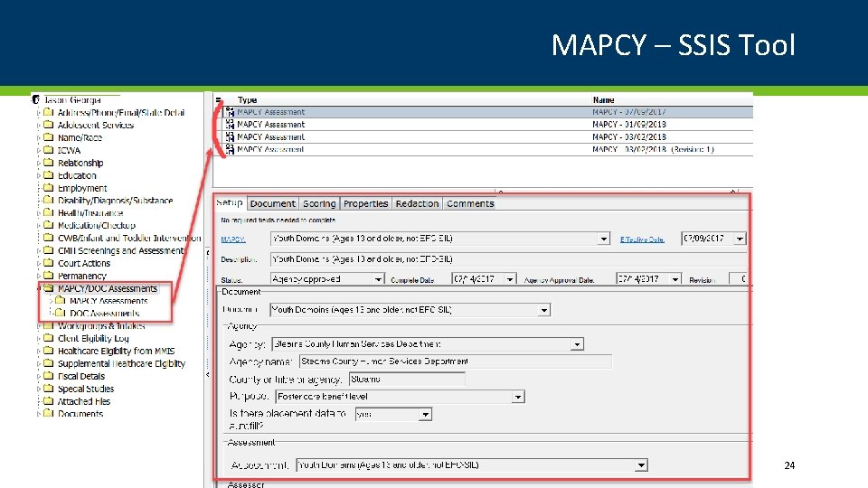The width and height of the screenshot is (868, 488).
Task: Select the DOC Assessments subfolder
Action: tap(104, 314)
